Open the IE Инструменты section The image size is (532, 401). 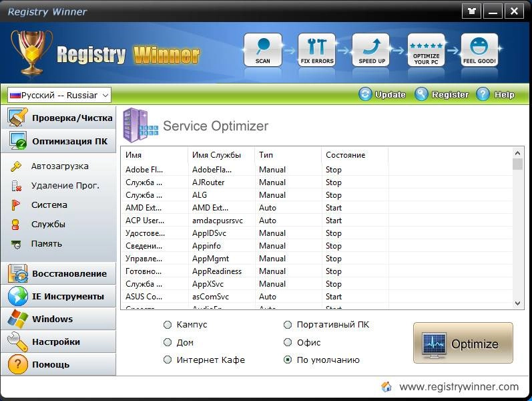[x=58, y=296]
